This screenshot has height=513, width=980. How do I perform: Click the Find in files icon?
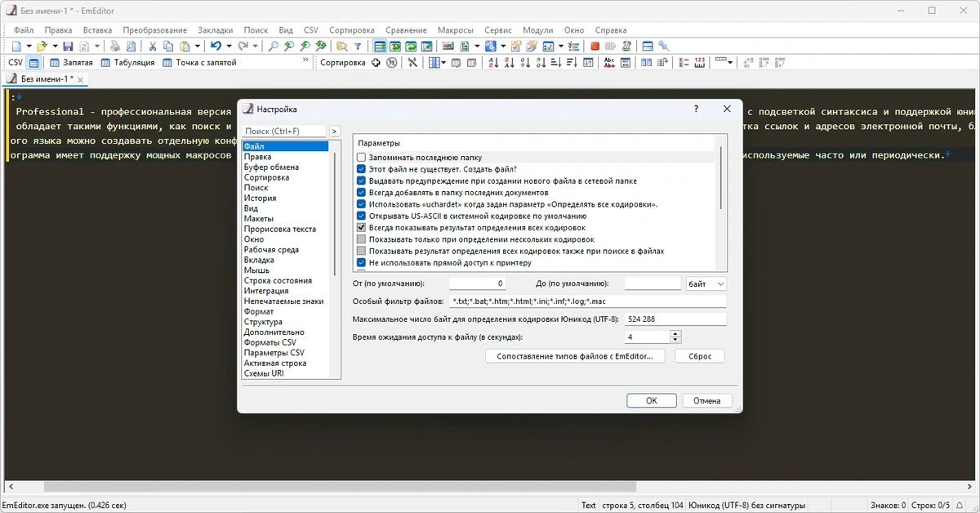tap(341, 46)
